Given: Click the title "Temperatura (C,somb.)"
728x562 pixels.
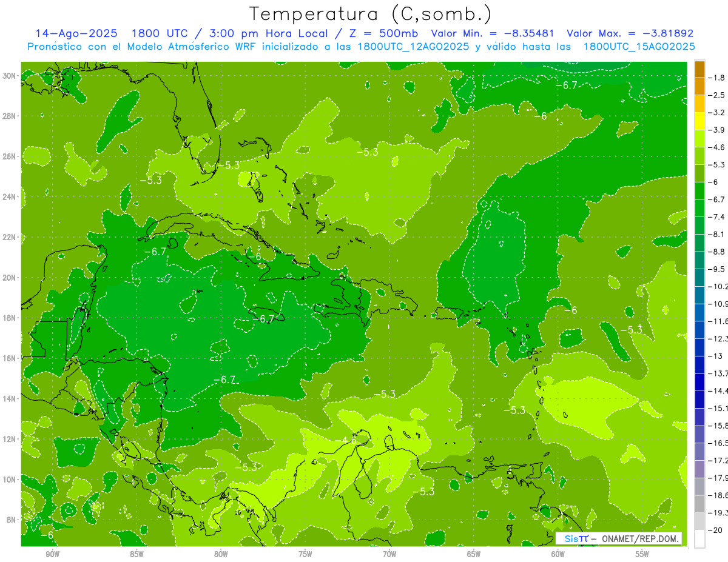Looking at the screenshot, I should [371, 13].
